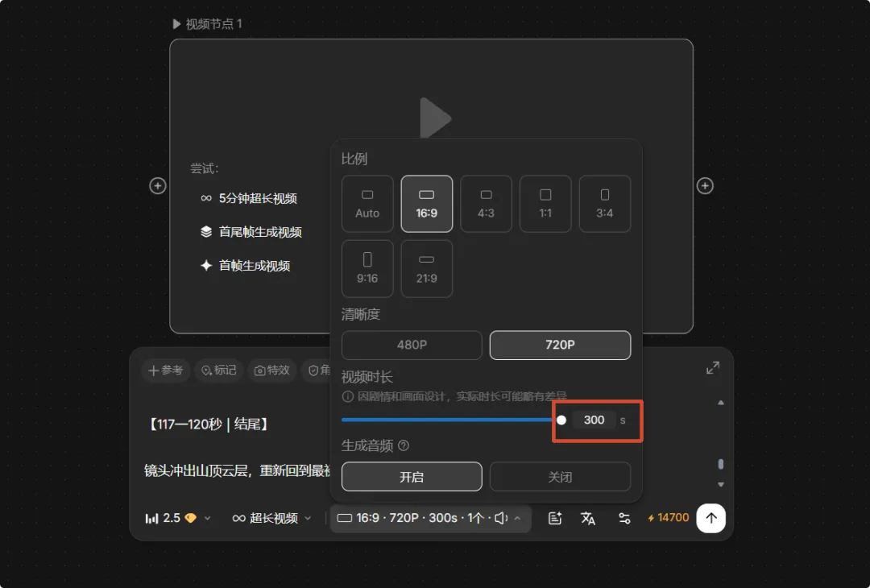Try the 首帧生成视频 suggestion
Screen dimensions: 870x588
245,266
